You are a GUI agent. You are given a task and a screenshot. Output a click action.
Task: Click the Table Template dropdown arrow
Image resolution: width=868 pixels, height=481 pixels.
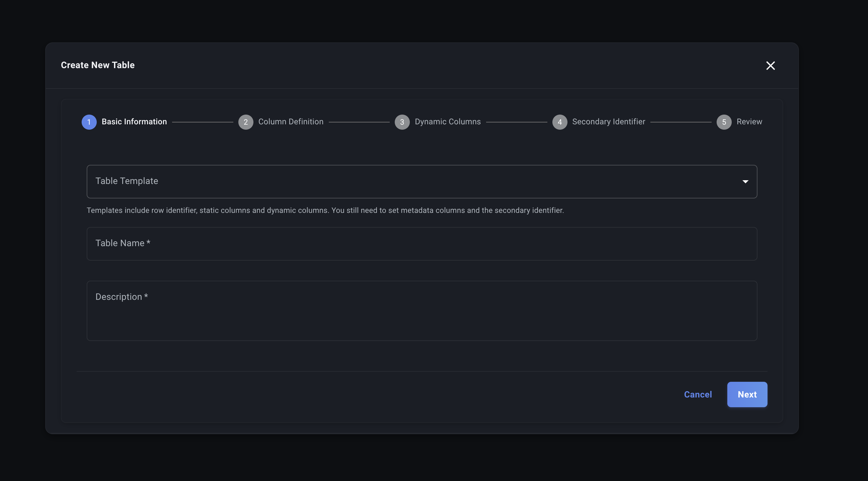pyautogui.click(x=745, y=181)
